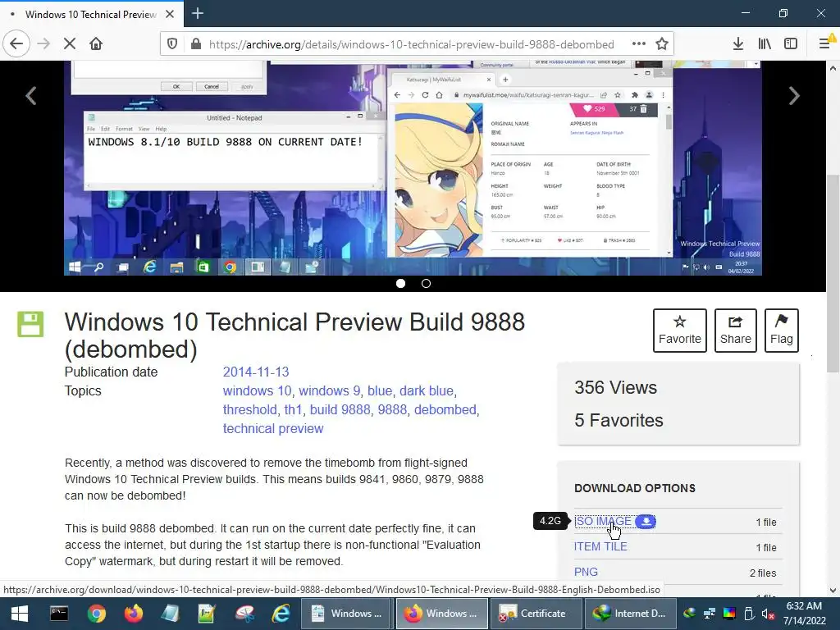Open the '9888' topic link
840x630 pixels.
point(392,410)
